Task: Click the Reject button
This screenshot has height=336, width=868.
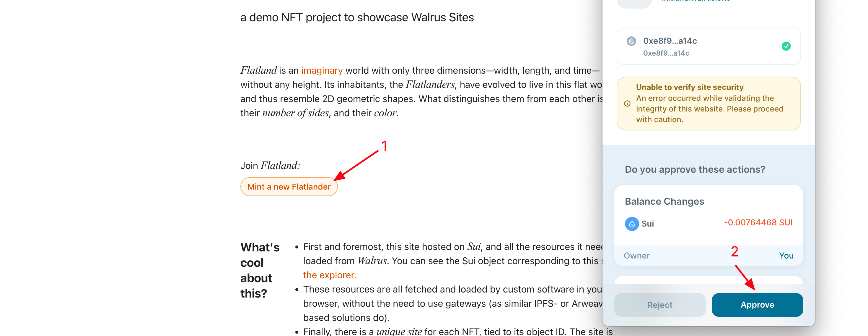Action: [x=659, y=305]
